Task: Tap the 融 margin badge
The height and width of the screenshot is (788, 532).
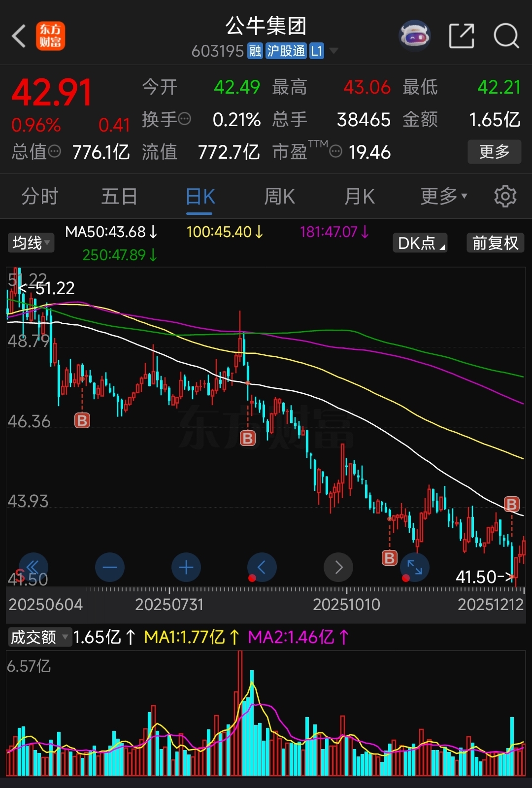Action: click(255, 51)
